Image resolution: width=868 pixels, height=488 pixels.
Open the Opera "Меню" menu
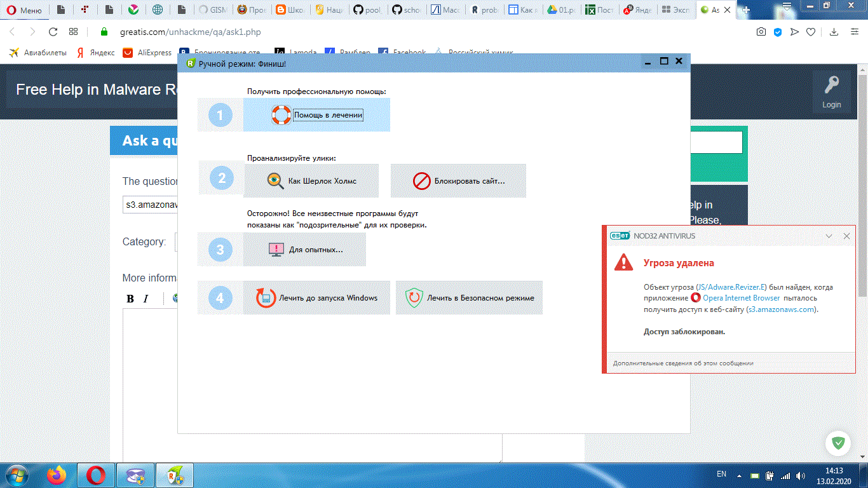(x=24, y=10)
